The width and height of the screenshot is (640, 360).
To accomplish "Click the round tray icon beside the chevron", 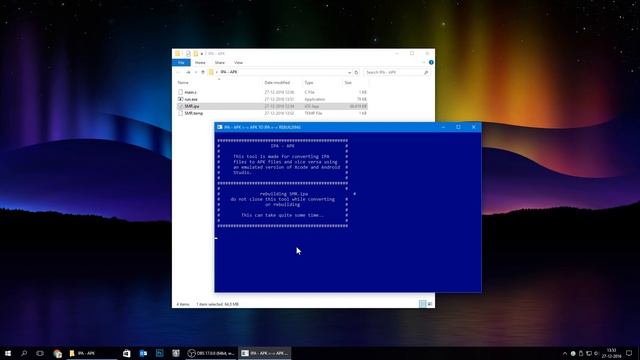I will (x=573, y=353).
